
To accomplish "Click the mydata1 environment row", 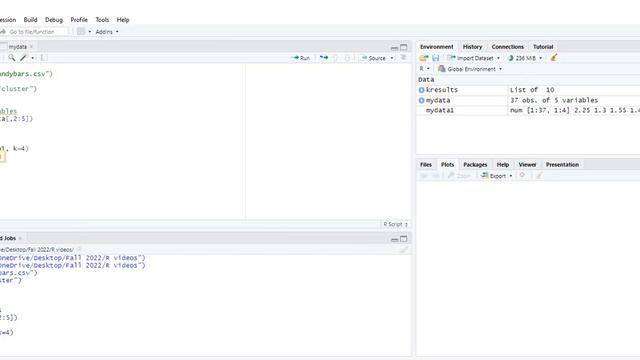I will [x=528, y=110].
